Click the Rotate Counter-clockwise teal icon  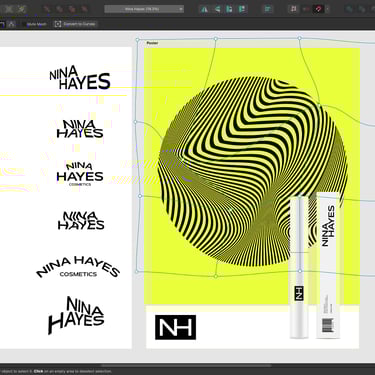pyautogui.click(x=229, y=9)
